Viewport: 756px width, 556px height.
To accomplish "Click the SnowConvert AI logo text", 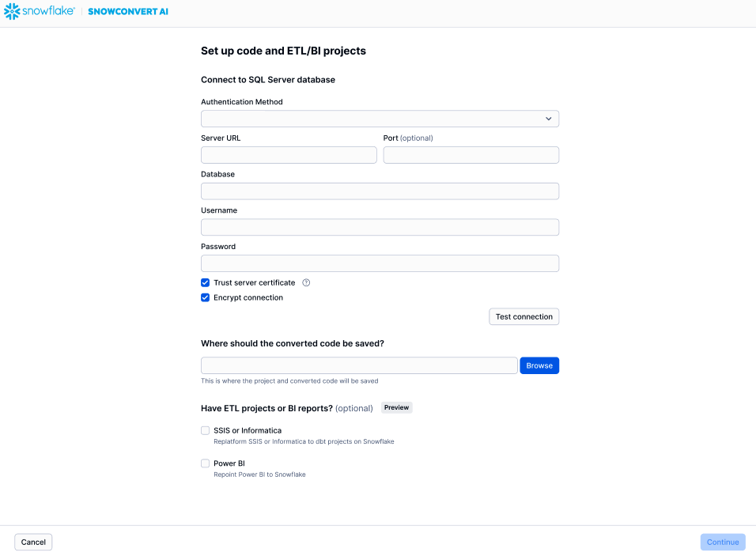I will (x=128, y=12).
